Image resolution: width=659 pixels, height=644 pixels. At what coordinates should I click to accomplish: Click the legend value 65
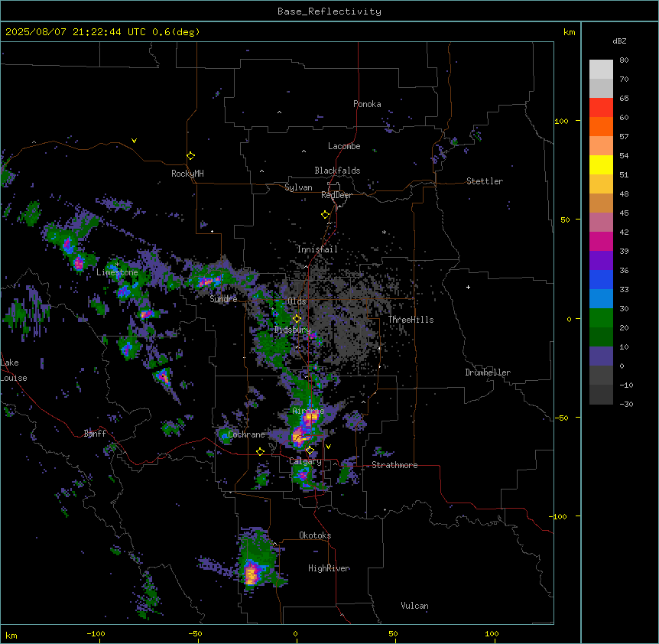(x=624, y=99)
